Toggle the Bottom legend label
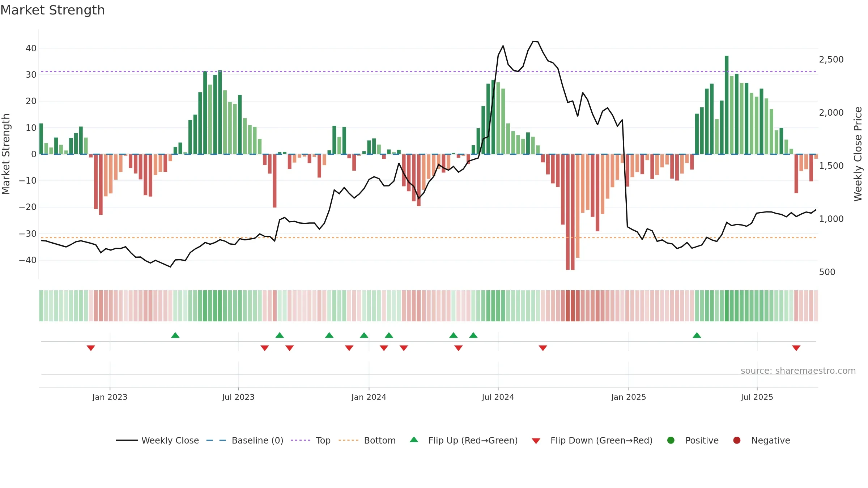 [x=380, y=440]
